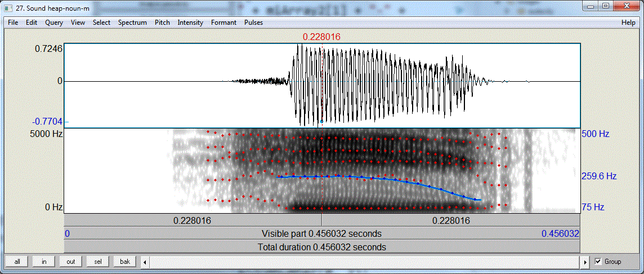This screenshot has height=274, width=644.
Task: Click the 'all' zoom button
Action: [x=17, y=262]
